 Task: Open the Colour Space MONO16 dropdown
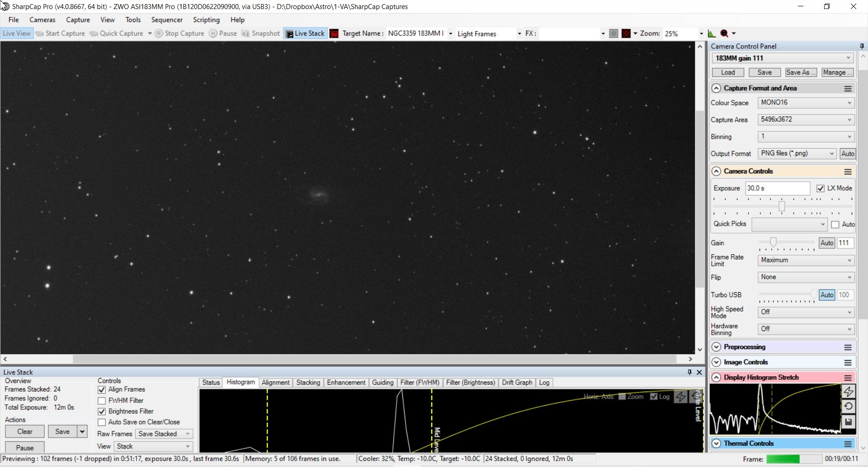coord(806,103)
